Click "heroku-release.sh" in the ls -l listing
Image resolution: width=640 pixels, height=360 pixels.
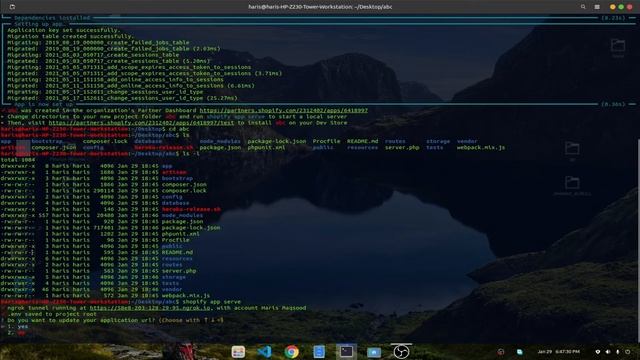[x=191, y=209]
